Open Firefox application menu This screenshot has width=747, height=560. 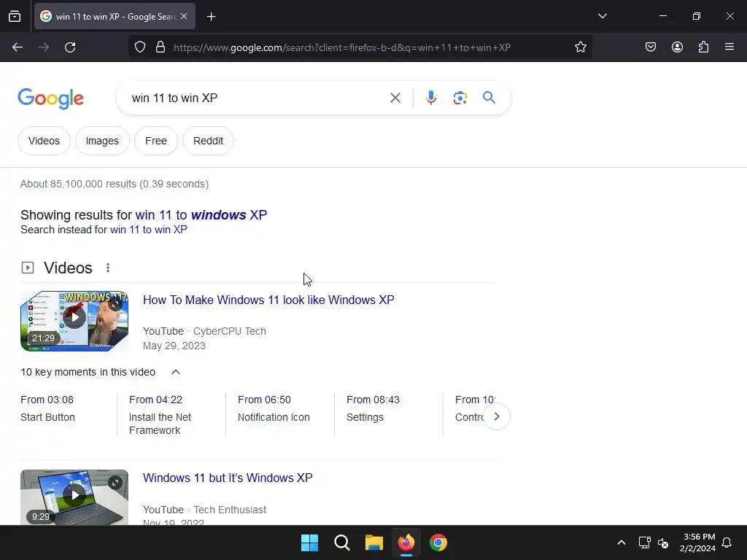pyautogui.click(x=729, y=47)
